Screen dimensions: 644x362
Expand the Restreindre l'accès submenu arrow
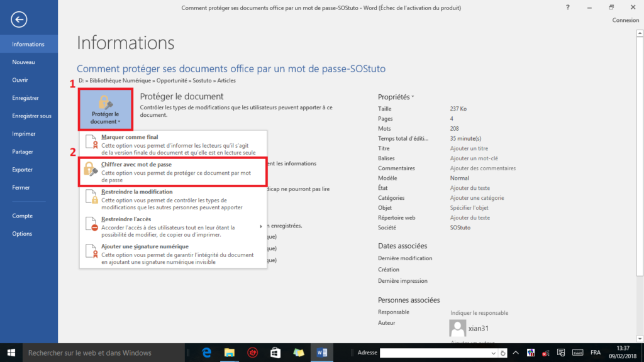coord(261,225)
